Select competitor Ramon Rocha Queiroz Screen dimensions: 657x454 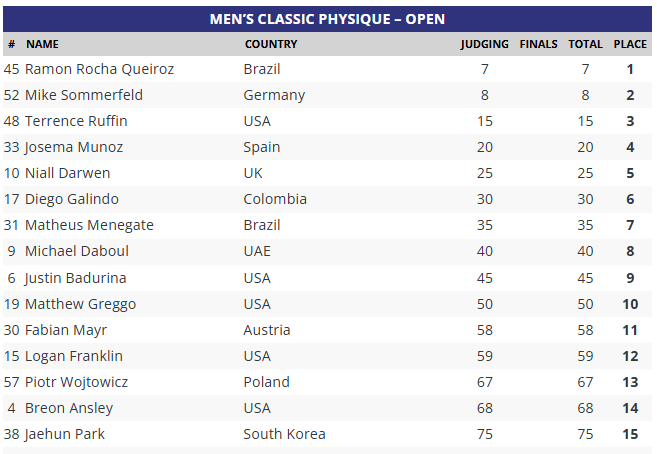99,69
